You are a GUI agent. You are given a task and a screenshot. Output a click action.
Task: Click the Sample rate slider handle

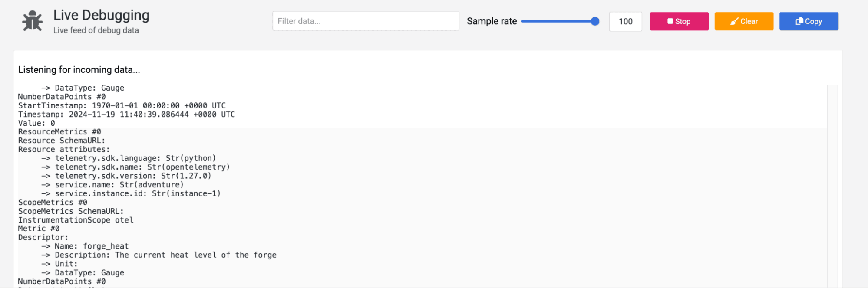click(595, 20)
